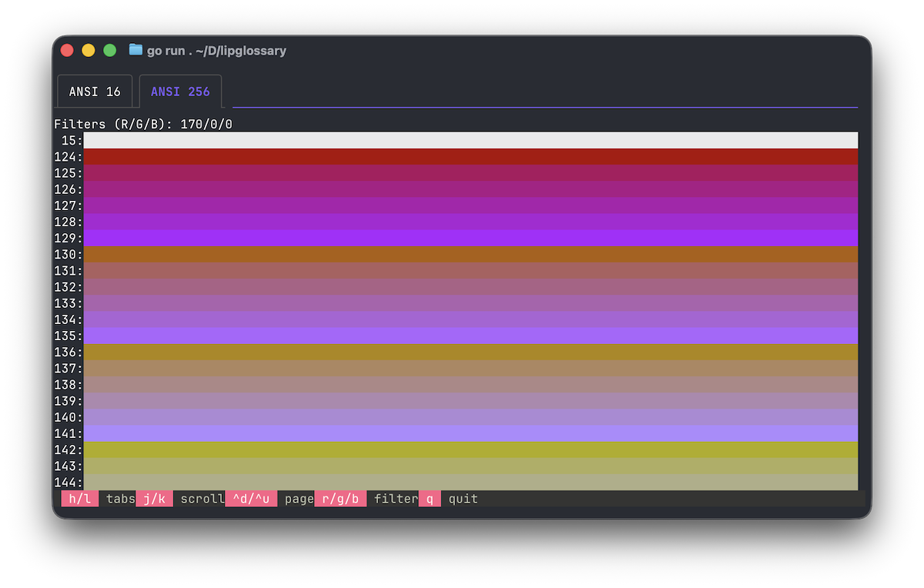Click the Filters (R/G/B) value text
Viewport: 924px width, 588px height.
pyautogui.click(x=206, y=124)
